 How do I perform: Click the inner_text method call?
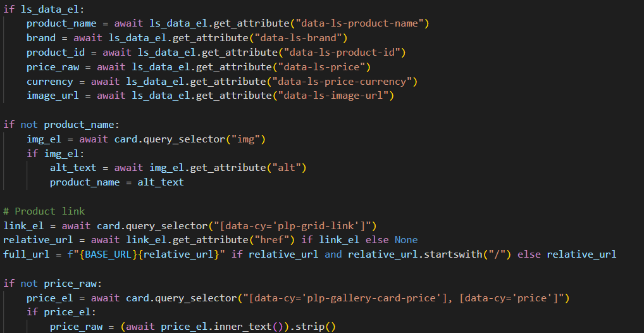[x=243, y=327]
